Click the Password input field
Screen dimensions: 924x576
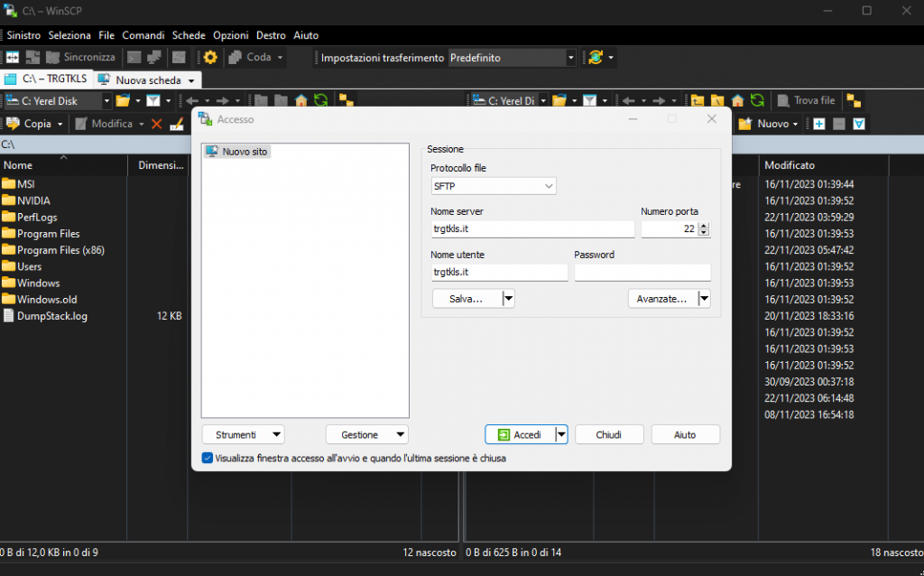(642, 272)
